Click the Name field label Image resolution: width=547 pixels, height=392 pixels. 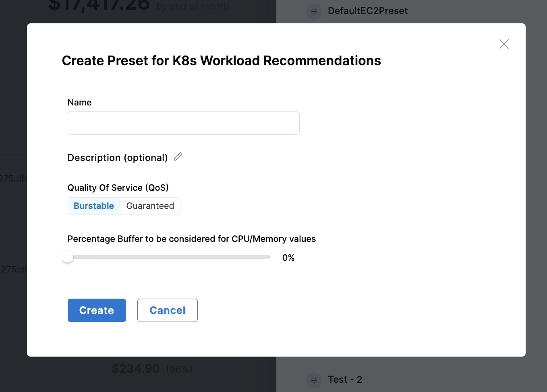tap(79, 103)
